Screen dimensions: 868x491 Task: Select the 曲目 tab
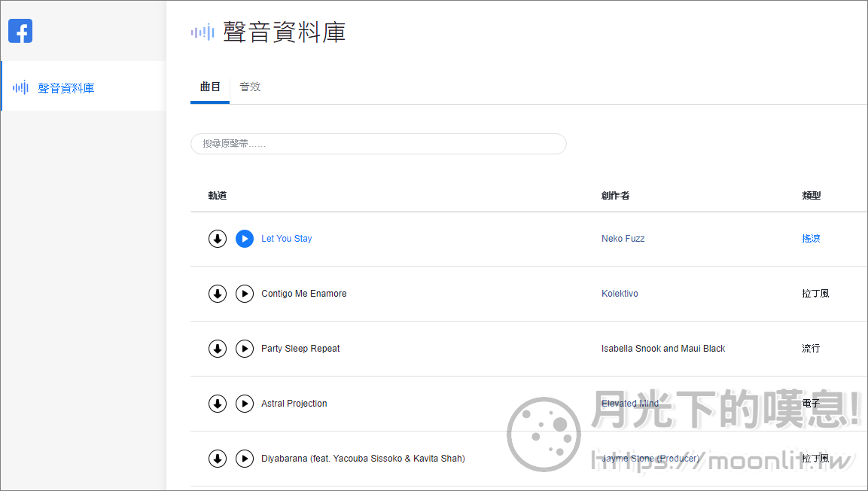pos(209,87)
